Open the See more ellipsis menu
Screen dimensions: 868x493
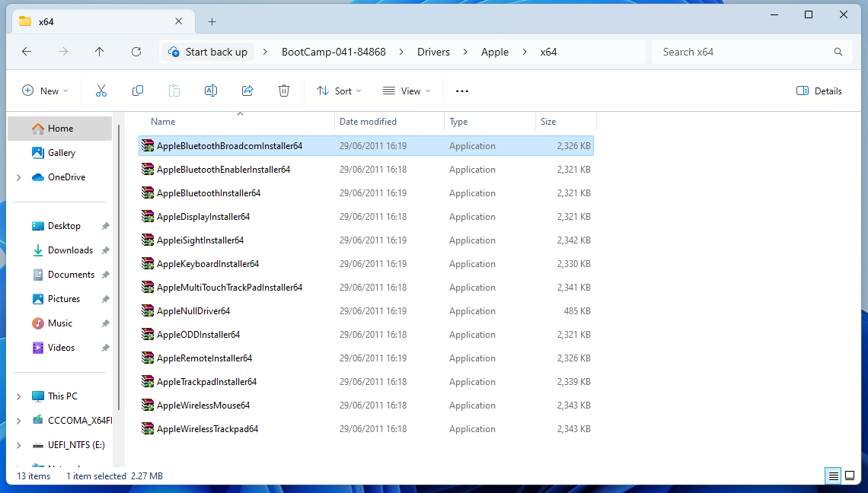[x=461, y=91]
